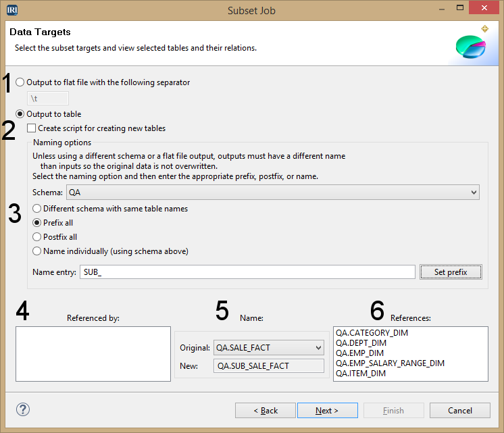Select QA.EMP_SALARY_RANGE_DIM in References list
Screen dimensions: 504x433
[x=390, y=363]
